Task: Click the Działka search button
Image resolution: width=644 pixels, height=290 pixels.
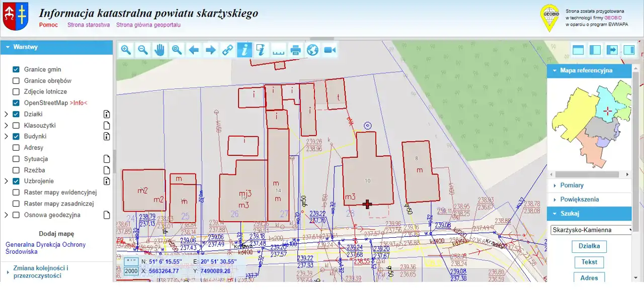Action: click(x=589, y=247)
